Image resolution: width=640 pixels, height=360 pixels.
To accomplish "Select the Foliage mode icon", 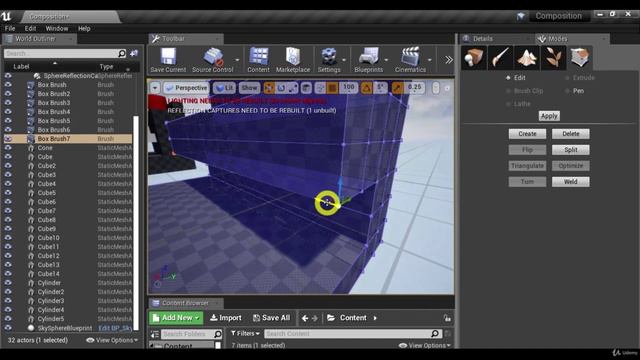I will pyautogui.click(x=553, y=58).
